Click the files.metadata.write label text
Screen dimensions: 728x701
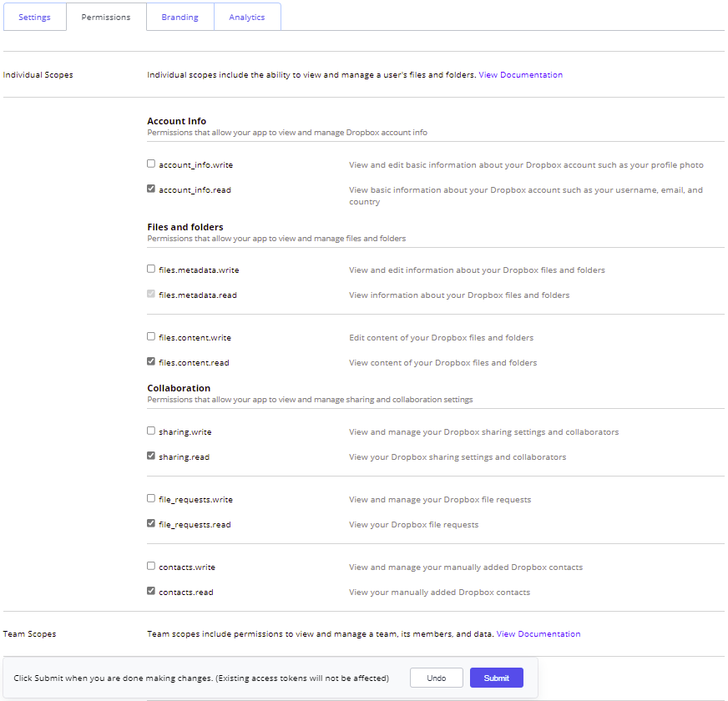(x=199, y=270)
